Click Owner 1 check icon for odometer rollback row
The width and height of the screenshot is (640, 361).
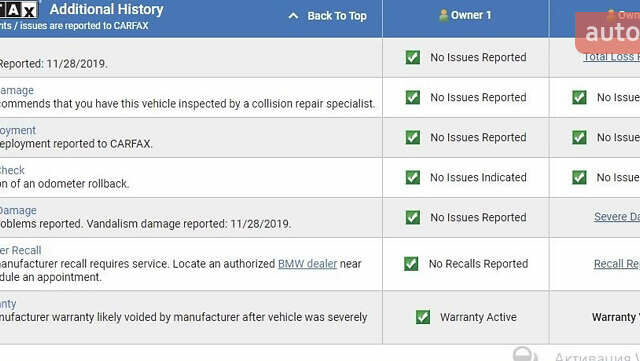coord(413,177)
